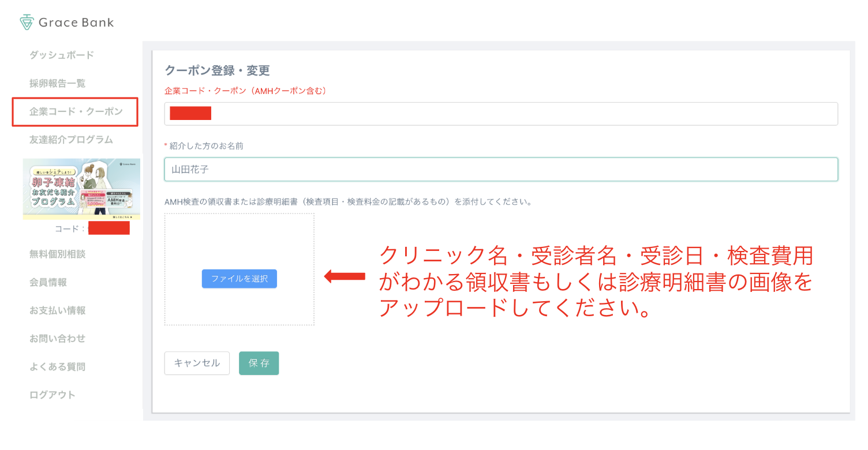
Task: Open 無料個別相談 from the sidebar
Action: tap(58, 254)
